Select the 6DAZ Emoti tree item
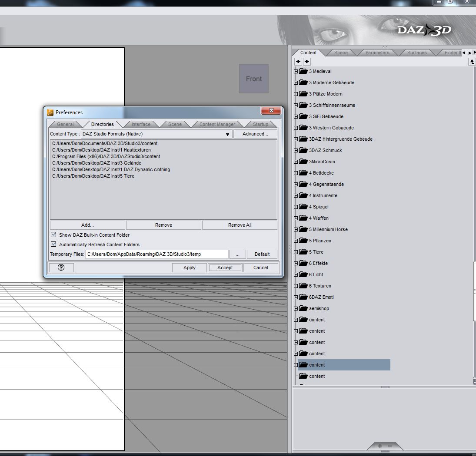The image size is (476, 456). [321, 297]
